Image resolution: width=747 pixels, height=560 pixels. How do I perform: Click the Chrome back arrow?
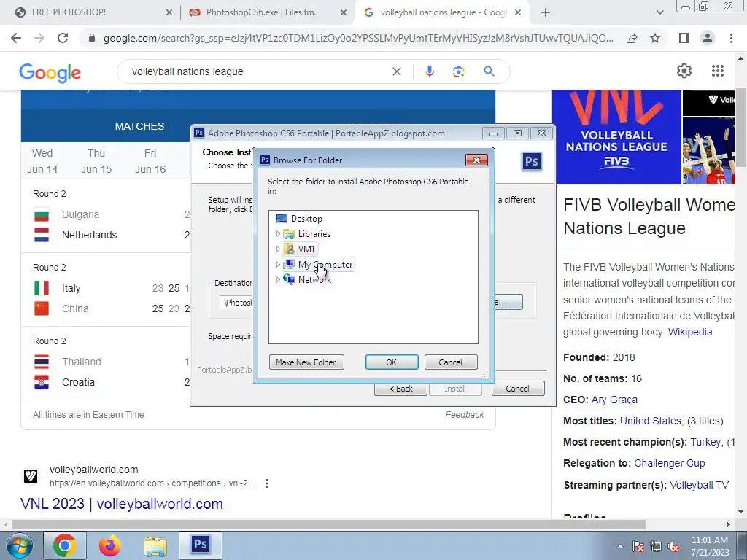[x=16, y=38]
